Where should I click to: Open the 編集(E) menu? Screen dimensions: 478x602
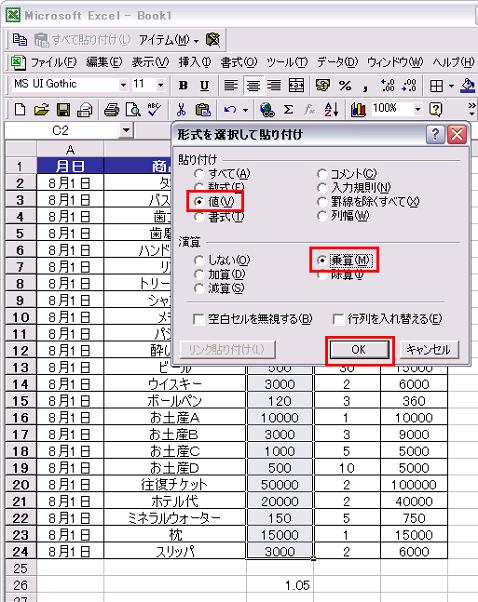tap(104, 62)
